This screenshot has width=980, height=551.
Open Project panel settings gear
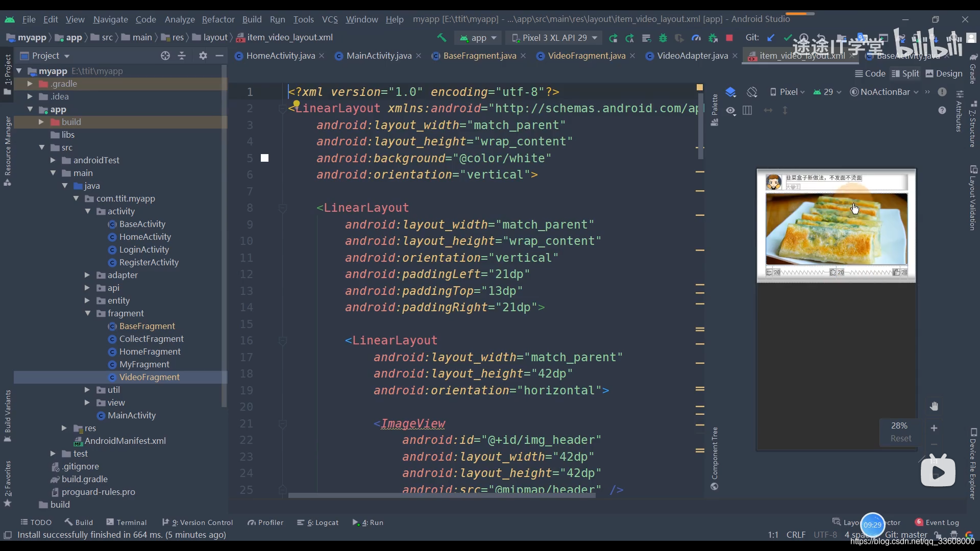(x=203, y=56)
